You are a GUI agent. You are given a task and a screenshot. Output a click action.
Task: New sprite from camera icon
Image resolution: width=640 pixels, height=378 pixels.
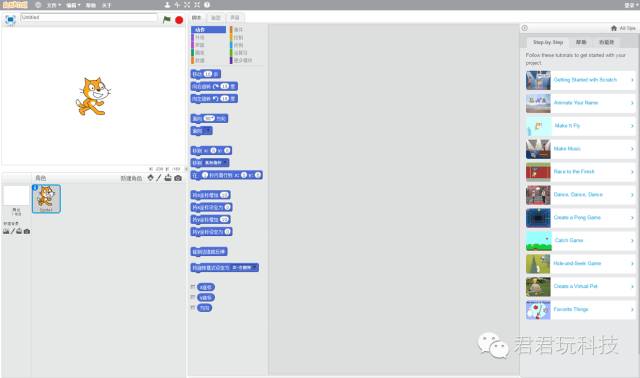[x=178, y=178]
